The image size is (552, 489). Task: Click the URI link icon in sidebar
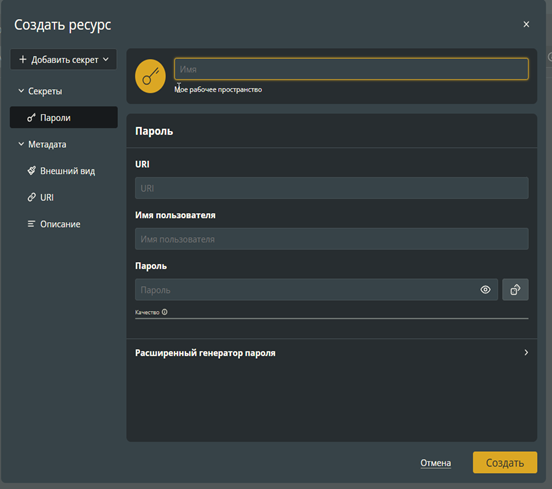(x=31, y=197)
